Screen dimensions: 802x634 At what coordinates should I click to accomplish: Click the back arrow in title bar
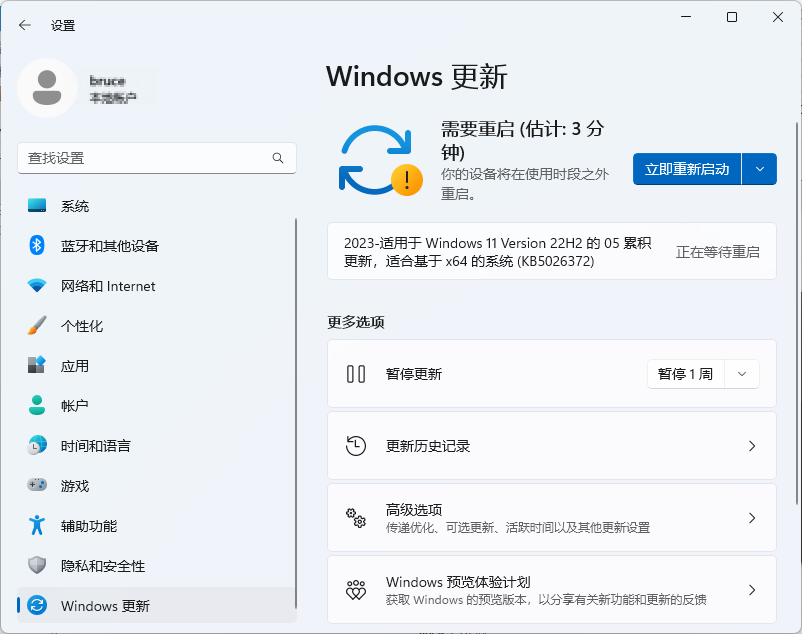click(25, 25)
